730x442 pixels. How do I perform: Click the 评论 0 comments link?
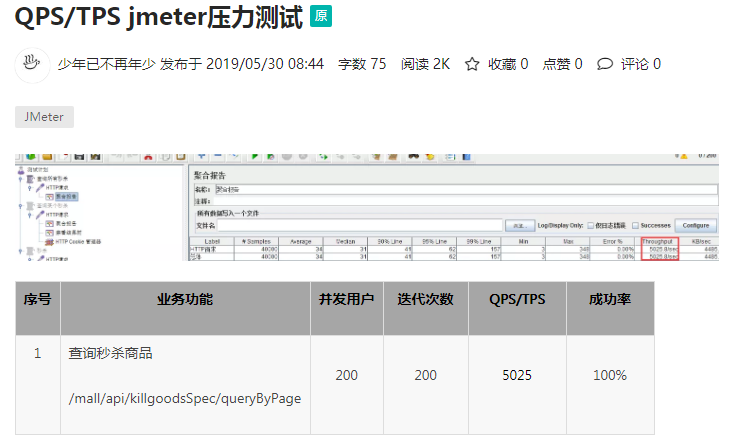pos(640,64)
